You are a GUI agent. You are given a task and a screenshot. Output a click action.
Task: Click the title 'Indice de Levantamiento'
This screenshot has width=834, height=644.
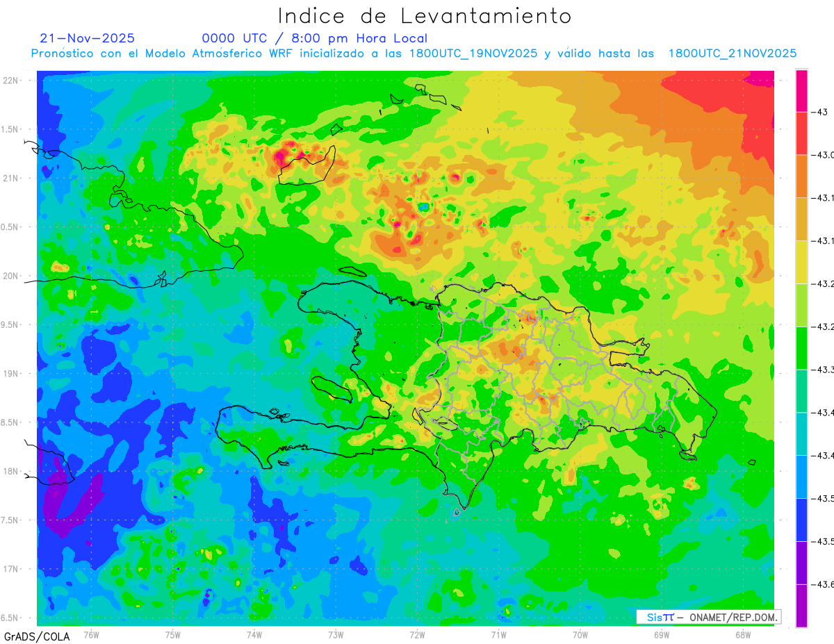coord(425,16)
